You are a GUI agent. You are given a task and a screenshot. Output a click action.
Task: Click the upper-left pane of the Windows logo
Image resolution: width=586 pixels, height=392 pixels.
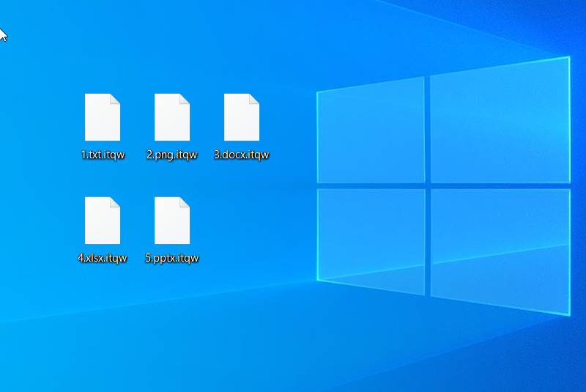tap(371, 132)
